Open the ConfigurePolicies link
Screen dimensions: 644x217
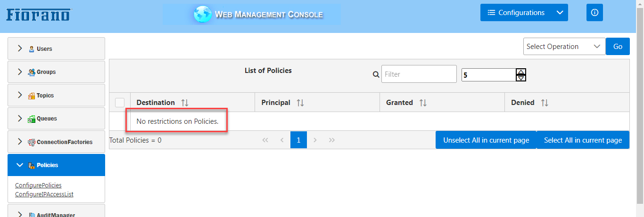(38, 185)
